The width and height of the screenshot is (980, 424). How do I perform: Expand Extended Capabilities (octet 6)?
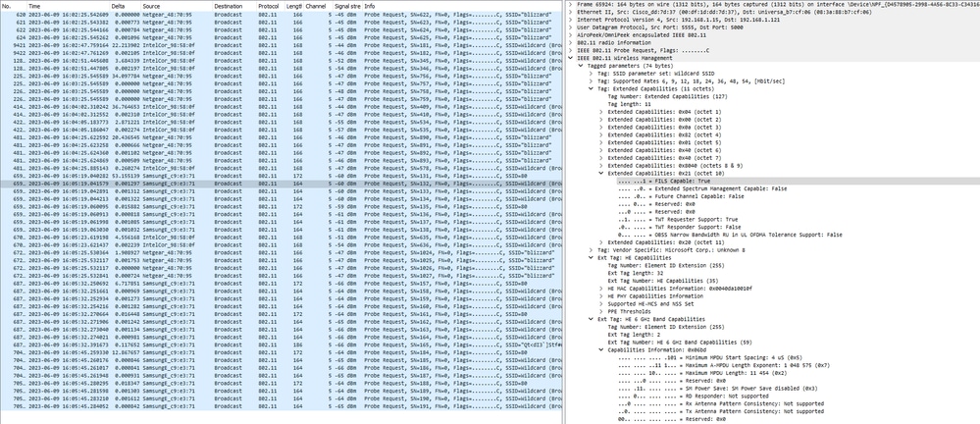[x=602, y=150]
